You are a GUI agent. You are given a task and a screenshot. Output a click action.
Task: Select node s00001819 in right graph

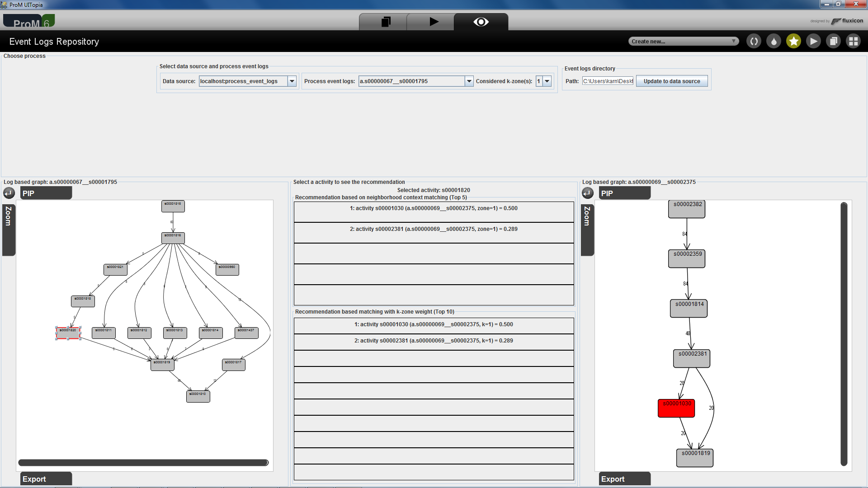tap(695, 458)
